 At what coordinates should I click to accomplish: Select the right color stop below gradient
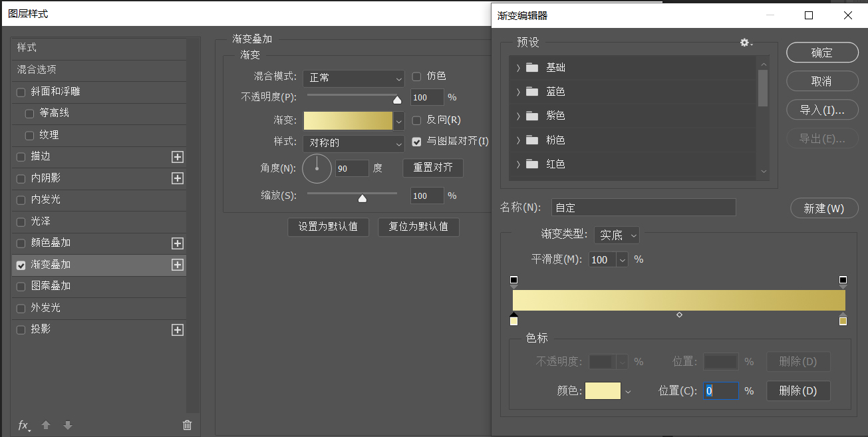point(843,319)
